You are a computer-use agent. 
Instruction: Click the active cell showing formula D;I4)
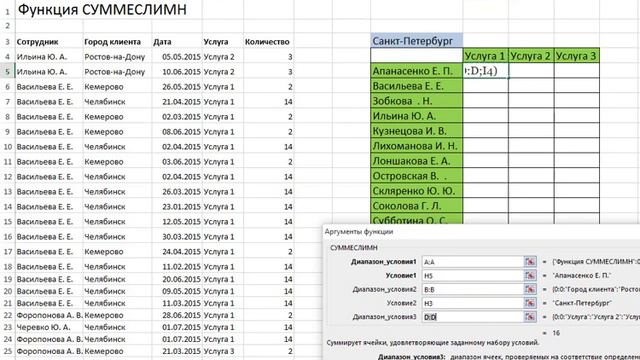click(x=485, y=71)
